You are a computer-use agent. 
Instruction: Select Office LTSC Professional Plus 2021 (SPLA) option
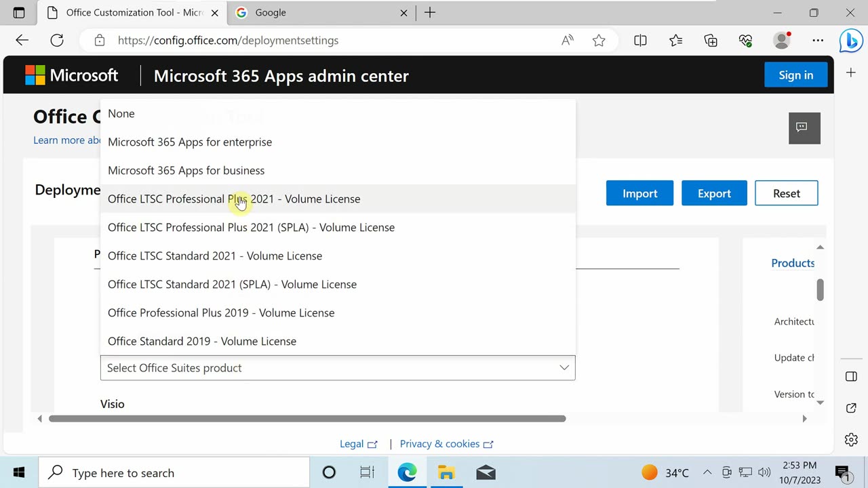pos(338,227)
